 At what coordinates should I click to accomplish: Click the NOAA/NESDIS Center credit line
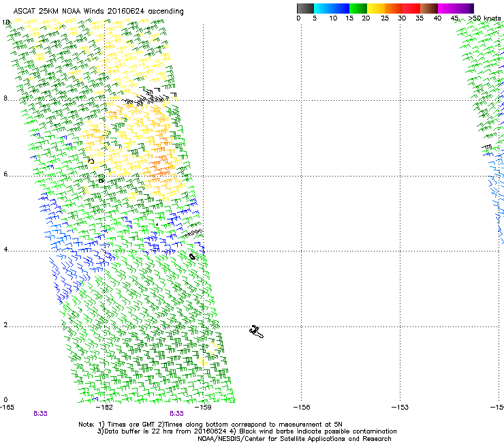[x=294, y=439]
